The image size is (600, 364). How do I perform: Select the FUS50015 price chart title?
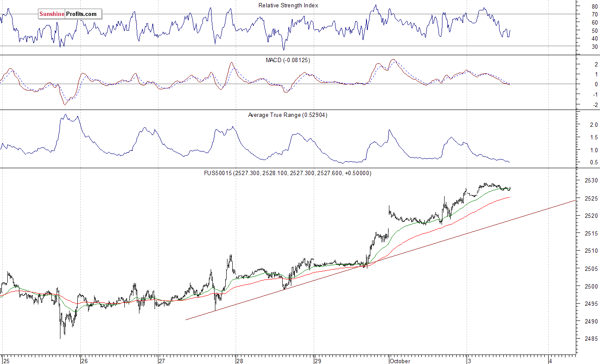[x=287, y=173]
